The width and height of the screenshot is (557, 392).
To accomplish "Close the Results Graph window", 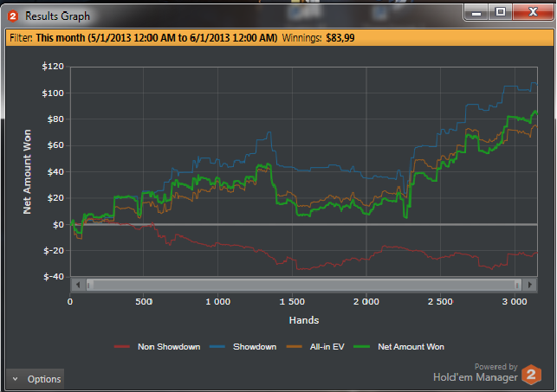I will [533, 12].
